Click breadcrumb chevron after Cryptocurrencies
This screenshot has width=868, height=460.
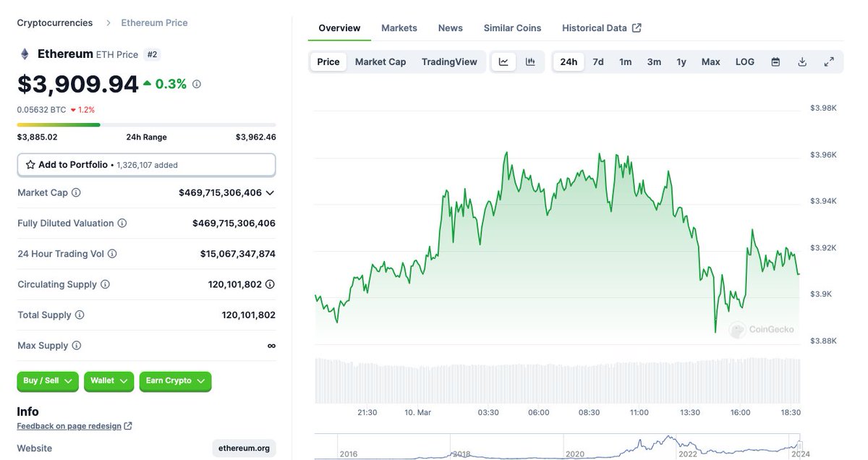coord(109,23)
